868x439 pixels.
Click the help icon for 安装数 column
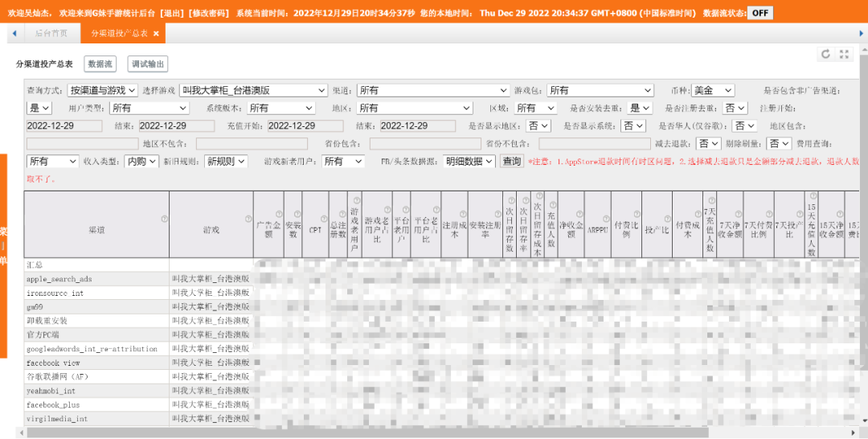pyautogui.click(x=297, y=214)
